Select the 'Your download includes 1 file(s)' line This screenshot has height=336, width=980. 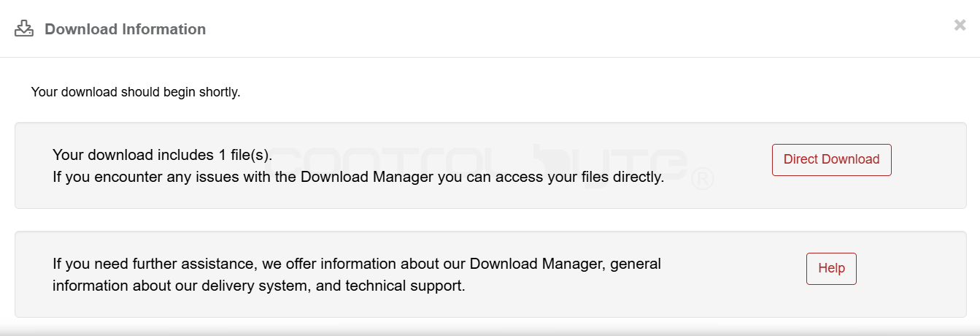162,155
